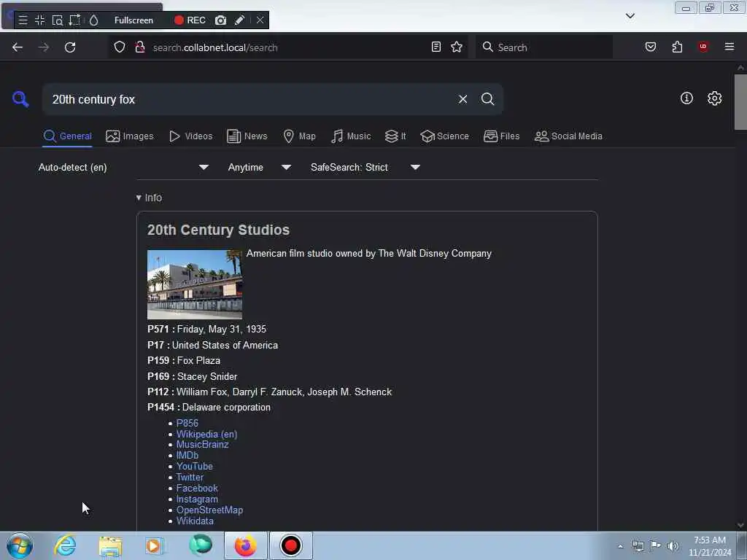
Task: Show site security lock information
Action: pos(139,47)
